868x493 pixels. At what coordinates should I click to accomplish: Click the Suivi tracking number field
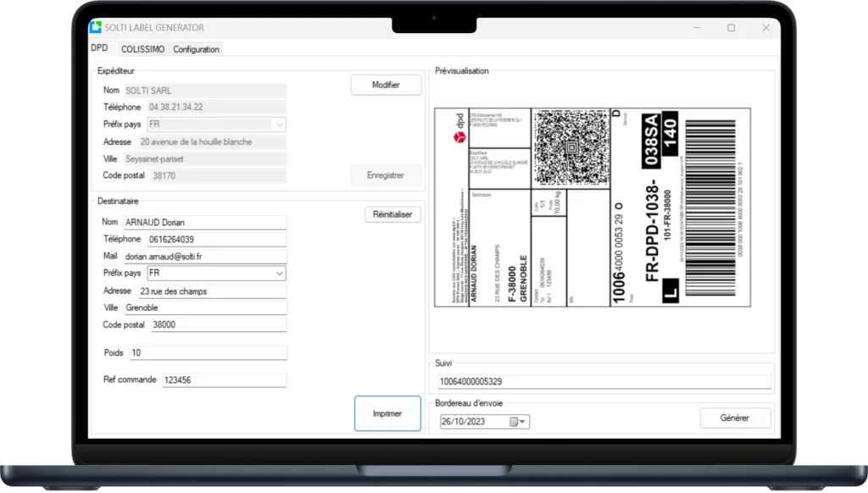(604, 381)
